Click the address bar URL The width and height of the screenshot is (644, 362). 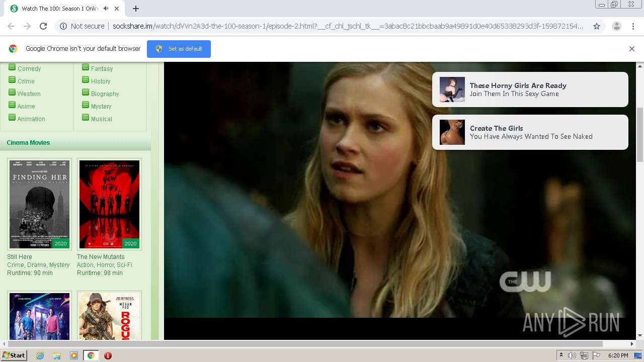348,26
